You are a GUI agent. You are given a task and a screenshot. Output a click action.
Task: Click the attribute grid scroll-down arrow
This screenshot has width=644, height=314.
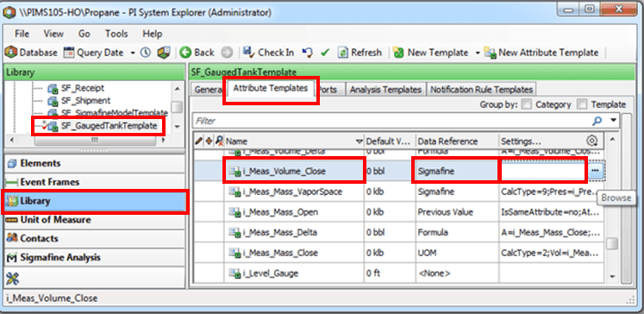click(613, 276)
